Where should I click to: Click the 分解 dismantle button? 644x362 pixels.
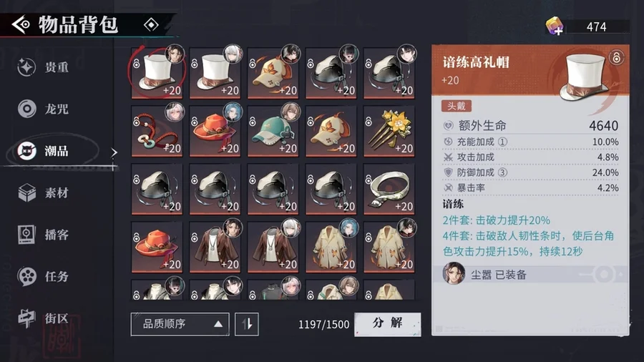pos(387,324)
